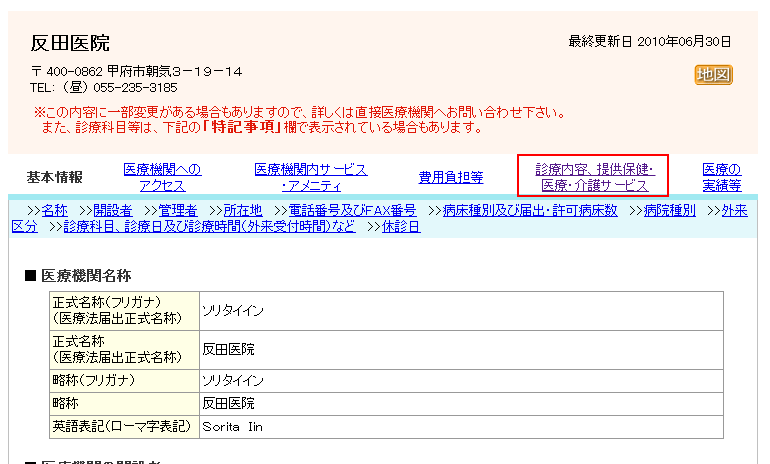
Task: Jump to 休診日 section link
Action: pyautogui.click(x=401, y=226)
